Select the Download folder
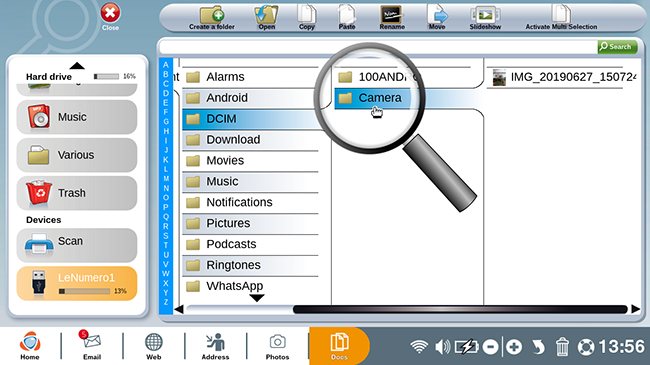This screenshot has width=650, height=365. pos(250,140)
